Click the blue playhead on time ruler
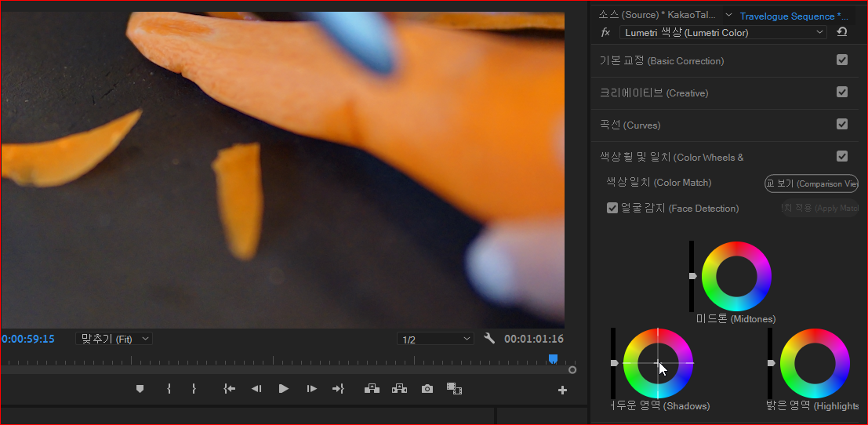Viewport: 868px width, 425px height. tap(553, 358)
